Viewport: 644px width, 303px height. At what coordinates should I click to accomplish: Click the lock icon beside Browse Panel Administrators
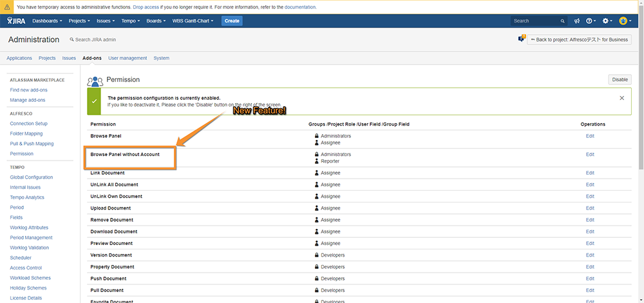point(316,135)
